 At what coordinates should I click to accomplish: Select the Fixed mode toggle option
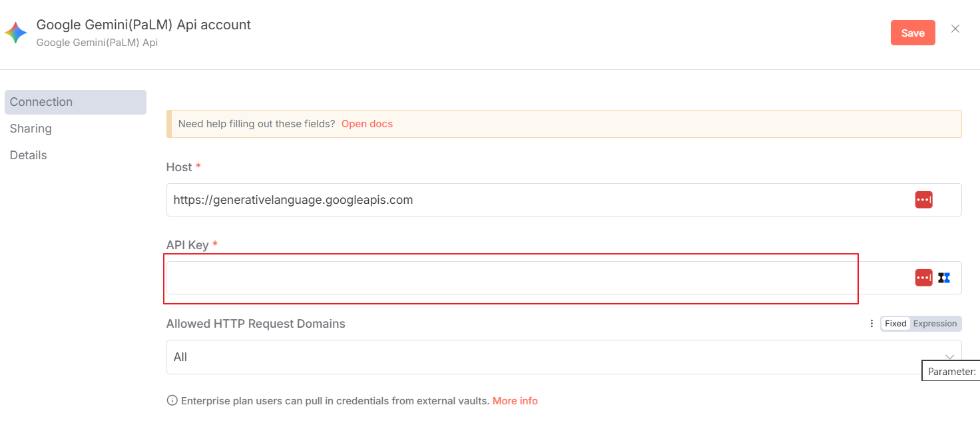tap(895, 324)
